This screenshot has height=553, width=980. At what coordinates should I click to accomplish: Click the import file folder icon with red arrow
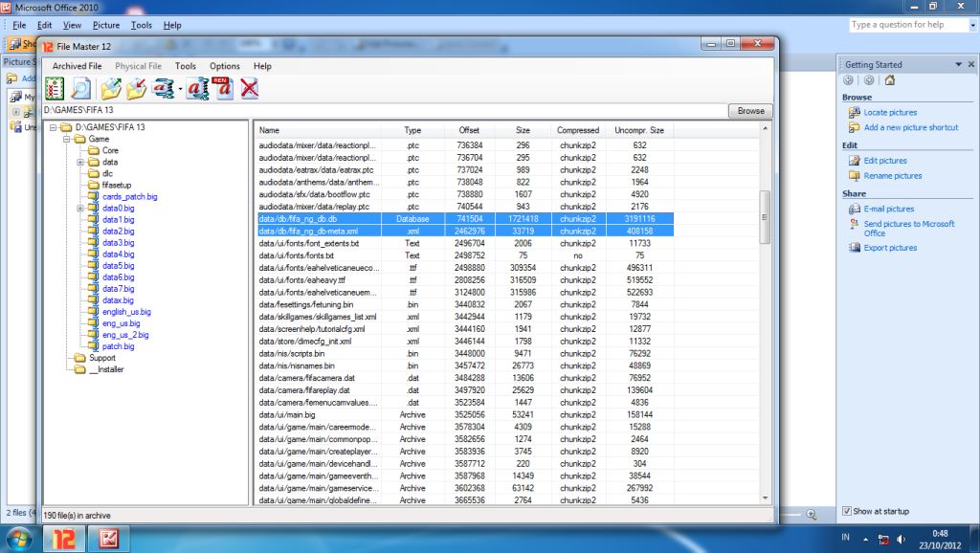(136, 89)
